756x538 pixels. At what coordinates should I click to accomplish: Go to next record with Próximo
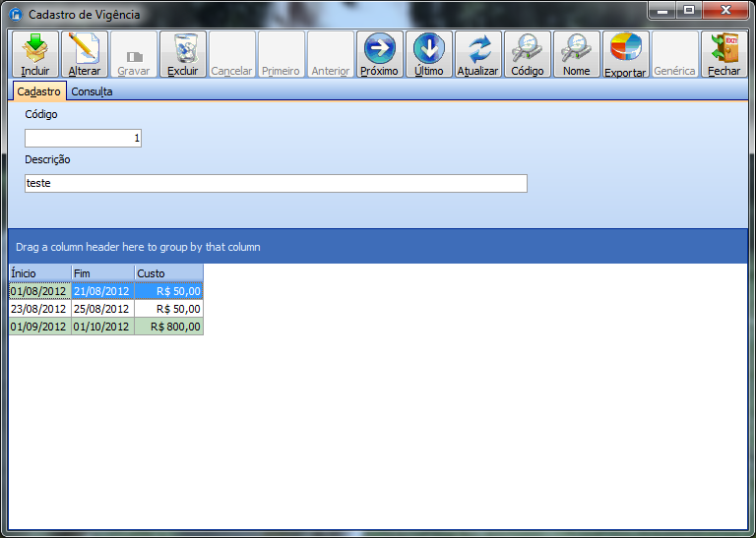(x=379, y=48)
